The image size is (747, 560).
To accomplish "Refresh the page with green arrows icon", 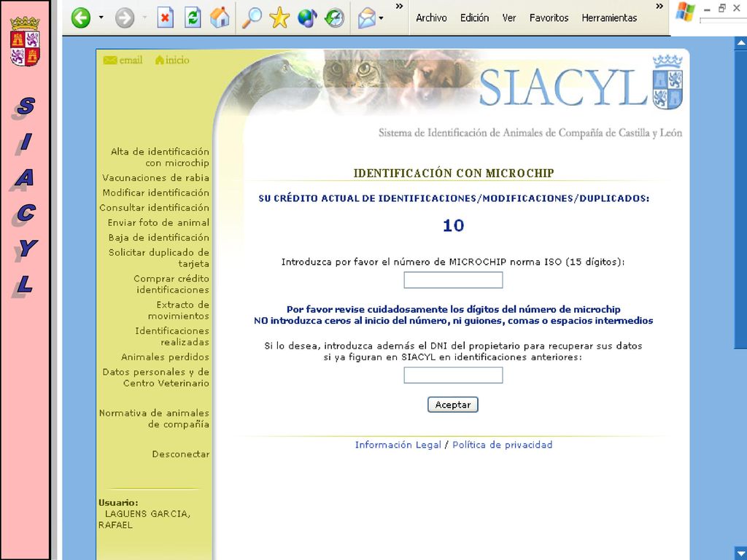I will pos(193,18).
